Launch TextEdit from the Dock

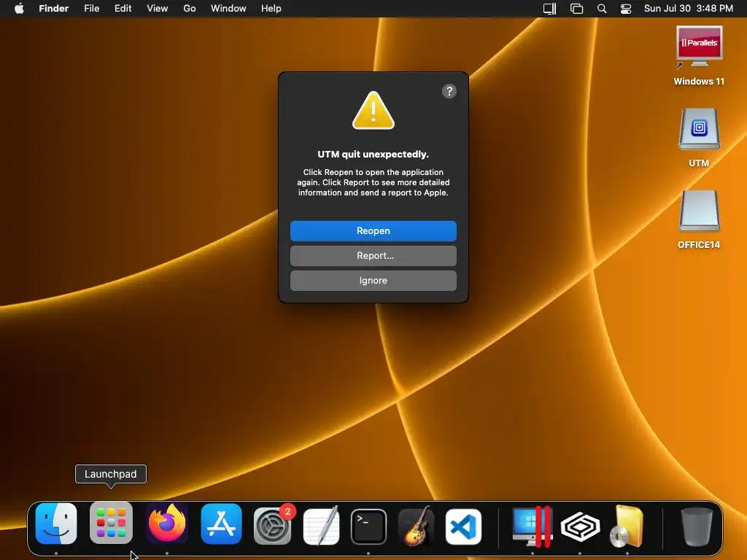click(322, 526)
